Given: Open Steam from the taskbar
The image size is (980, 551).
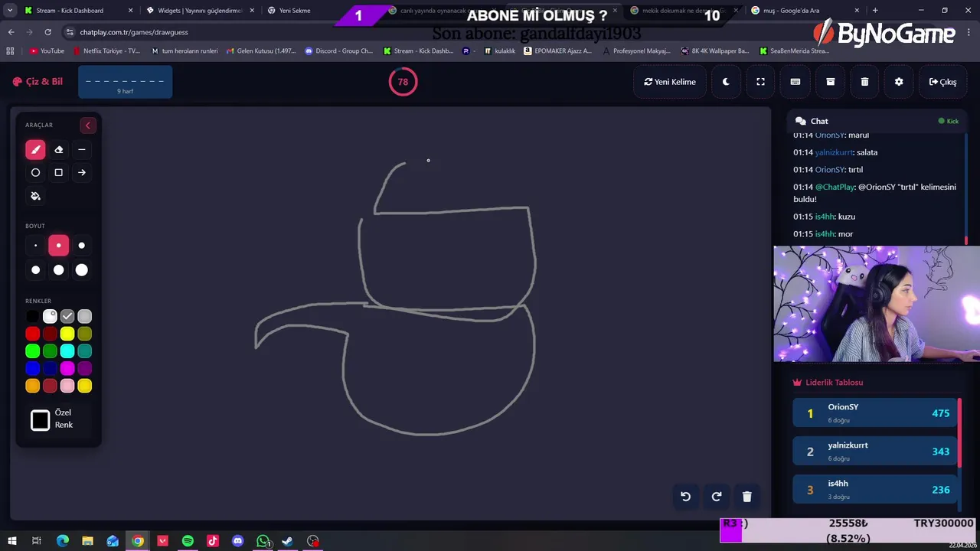Looking at the screenshot, I should tap(287, 541).
